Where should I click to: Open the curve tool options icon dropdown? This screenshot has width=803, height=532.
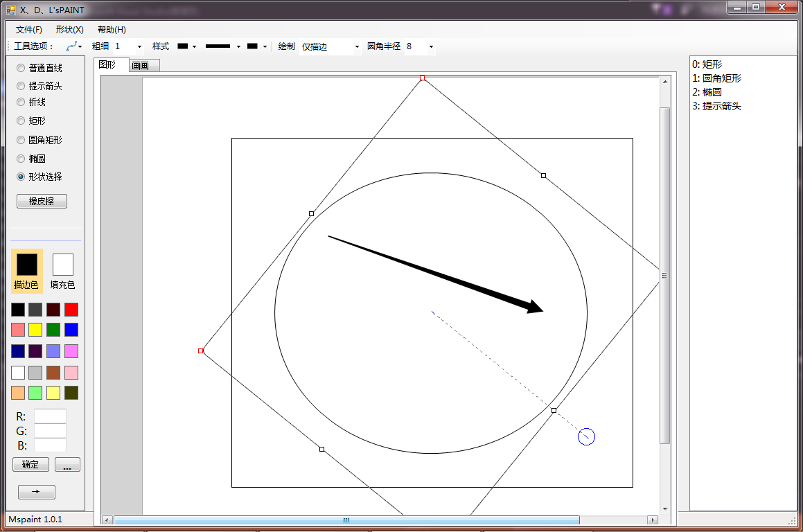tap(73, 46)
